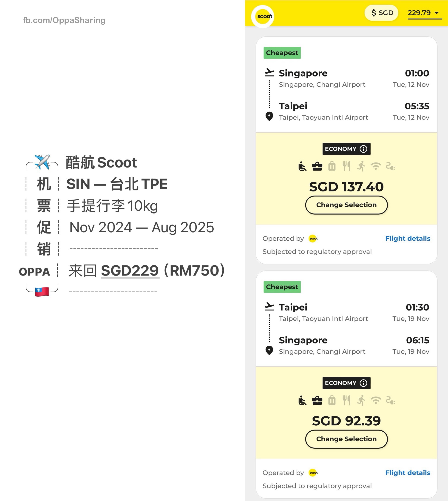Click the checked luggage icon in first fare
This screenshot has width=448, height=501.
tap(332, 166)
